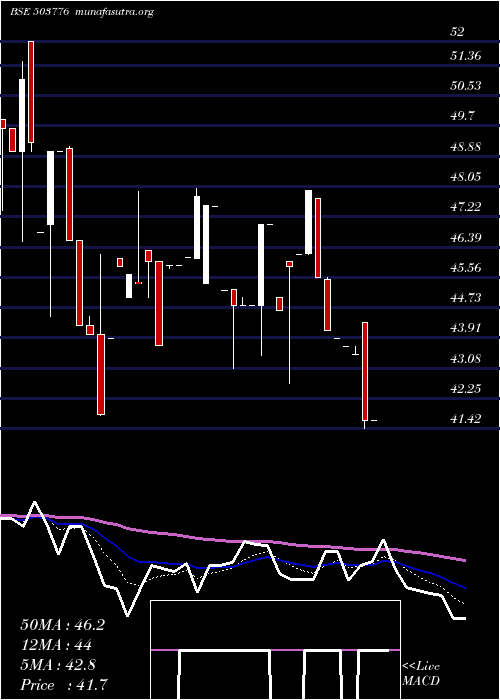This screenshot has width=500, height=700.
Task: Click the <<Live MACD label
Action: pyautogui.click(x=421, y=674)
